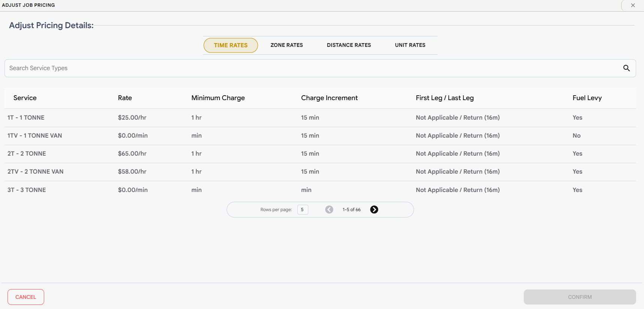Image resolution: width=644 pixels, height=309 pixels.
Task: Select the 3T - 3 TONNE row
Action: point(320,190)
